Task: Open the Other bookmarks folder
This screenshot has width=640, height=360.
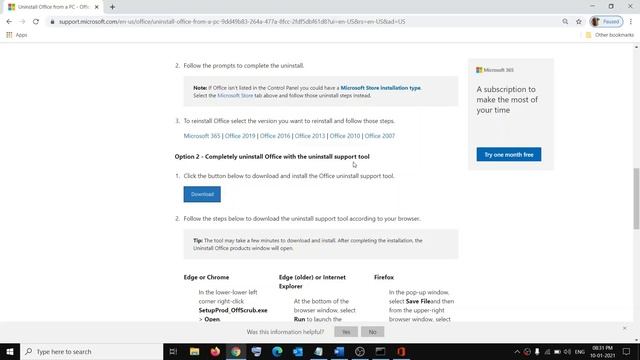Action: click(610, 35)
